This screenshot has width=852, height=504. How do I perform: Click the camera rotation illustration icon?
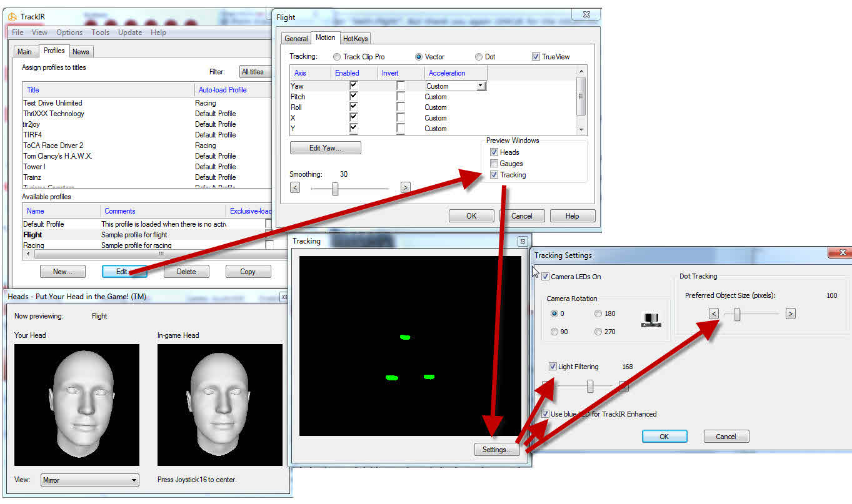(x=651, y=320)
